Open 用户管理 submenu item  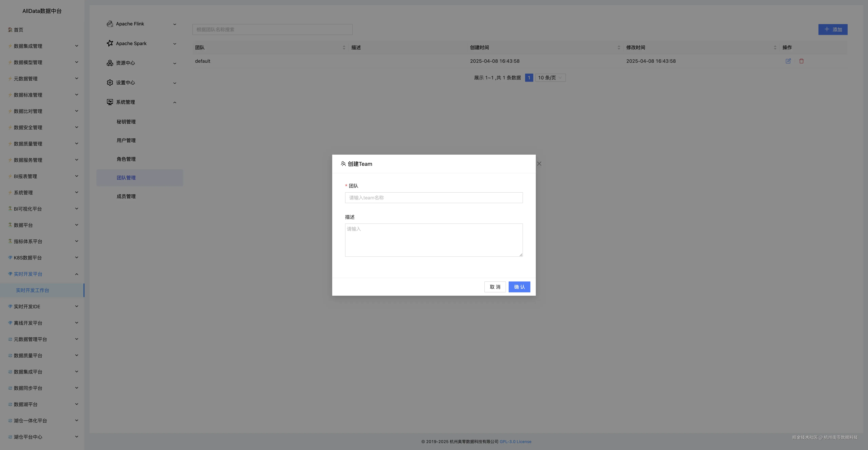click(126, 140)
